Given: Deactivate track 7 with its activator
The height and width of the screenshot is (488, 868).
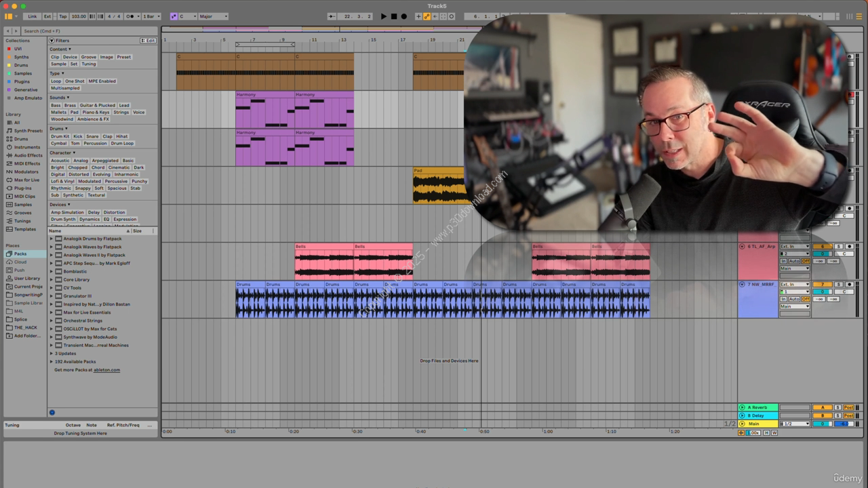Looking at the screenshot, I should coord(823,284).
